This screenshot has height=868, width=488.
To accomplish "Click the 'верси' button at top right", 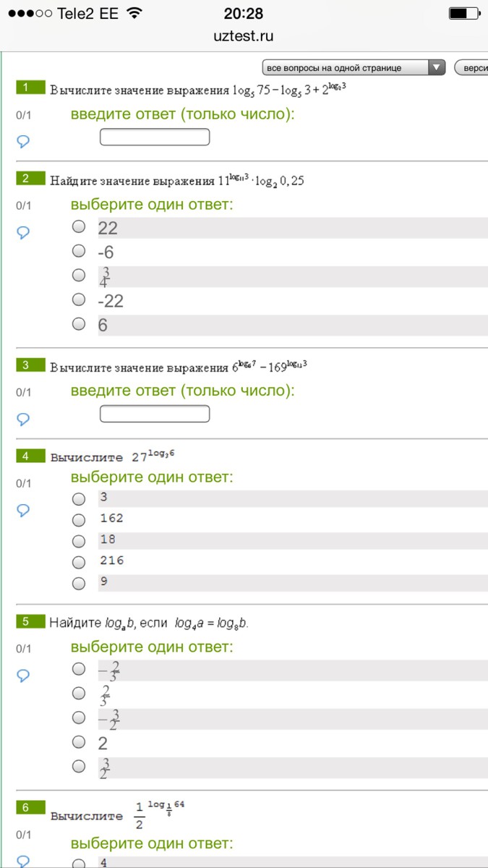I will pyautogui.click(x=471, y=68).
